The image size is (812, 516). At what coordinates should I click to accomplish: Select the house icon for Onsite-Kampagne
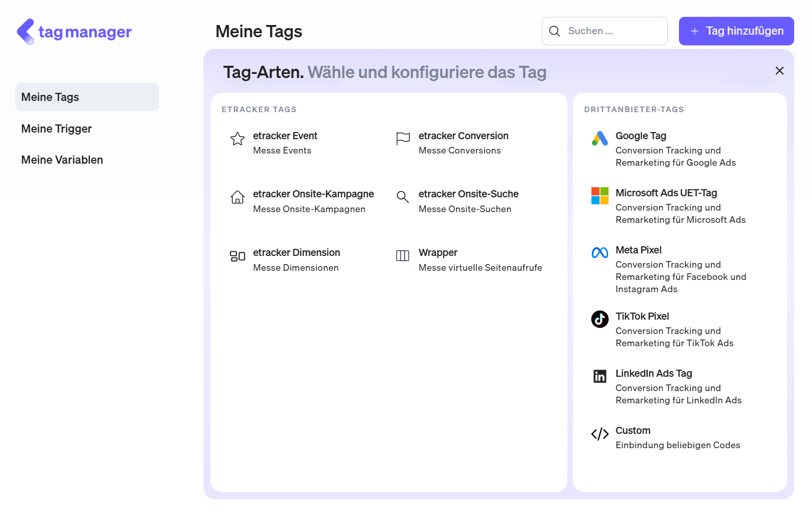click(237, 197)
